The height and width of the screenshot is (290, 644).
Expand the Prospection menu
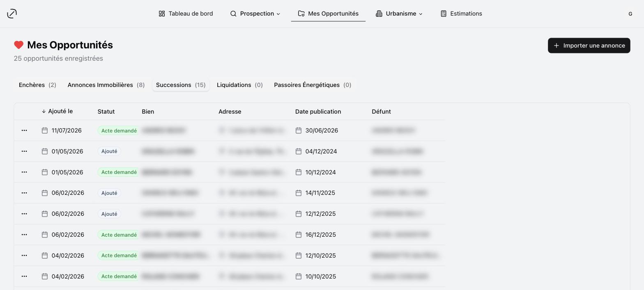[255, 14]
